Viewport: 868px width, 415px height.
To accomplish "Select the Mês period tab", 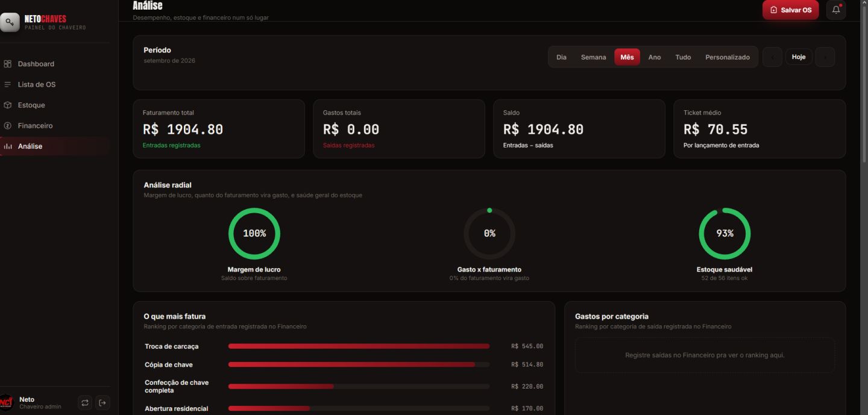I will 627,57.
